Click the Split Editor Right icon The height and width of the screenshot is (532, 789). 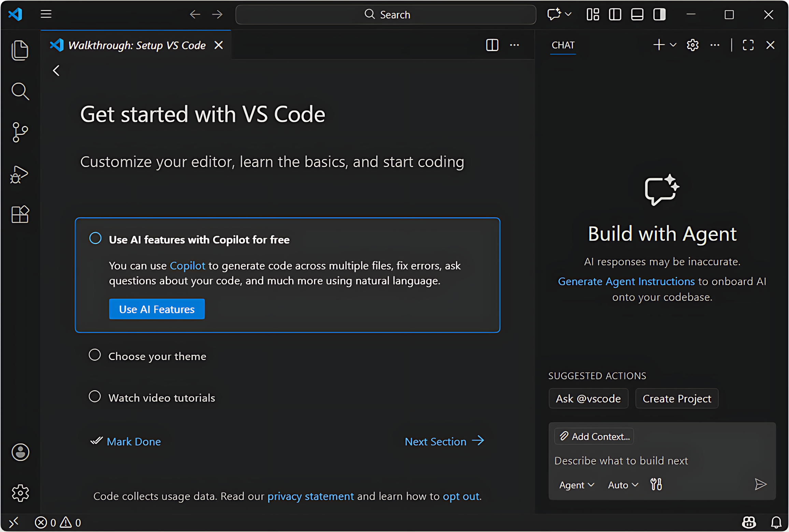(492, 45)
